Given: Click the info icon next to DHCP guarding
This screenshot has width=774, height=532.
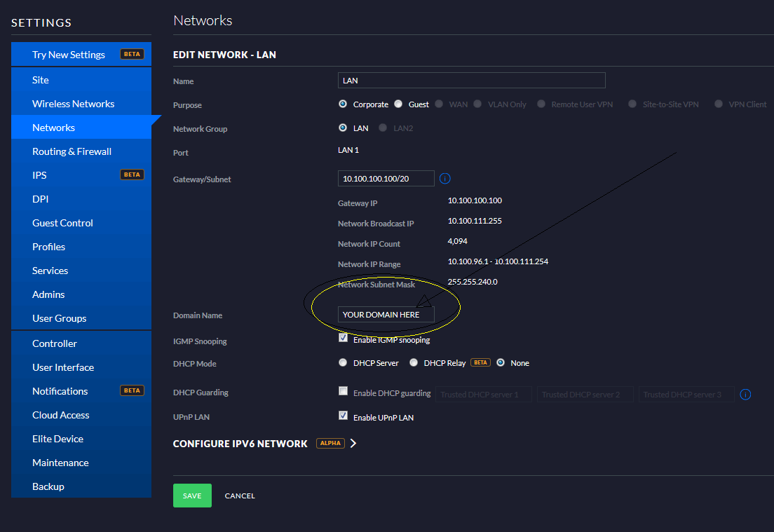Looking at the screenshot, I should click(745, 395).
